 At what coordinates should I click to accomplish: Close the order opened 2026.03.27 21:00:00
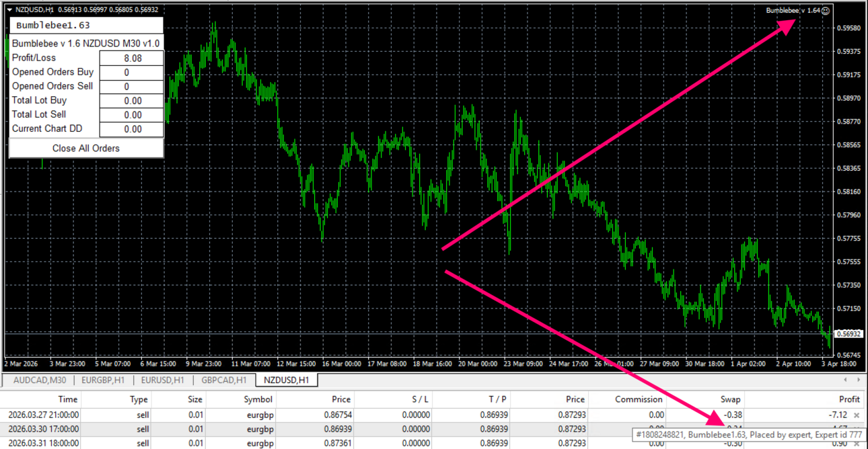[857, 415]
